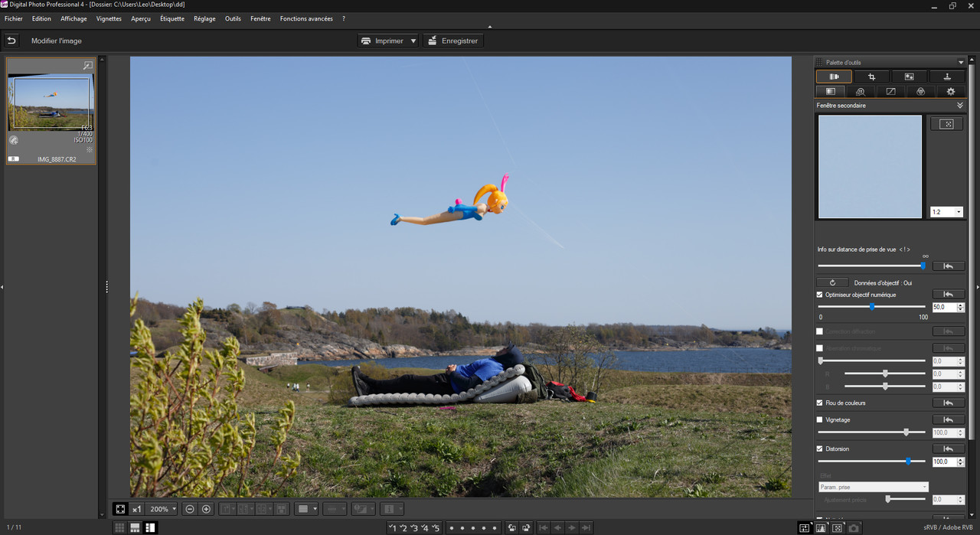Select the lens correction tool palette tab

tap(834, 77)
